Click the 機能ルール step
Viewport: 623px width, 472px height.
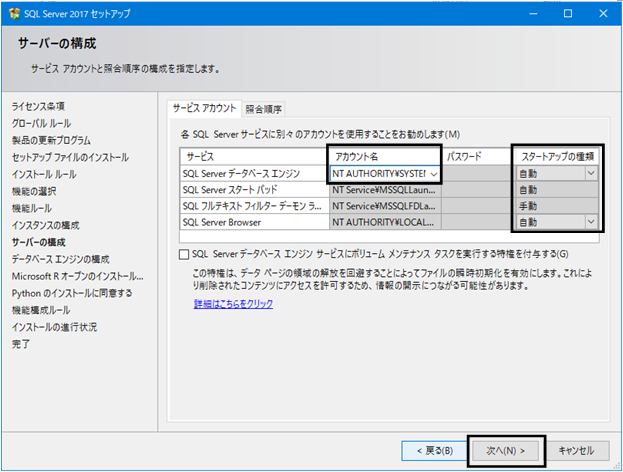[x=31, y=208]
